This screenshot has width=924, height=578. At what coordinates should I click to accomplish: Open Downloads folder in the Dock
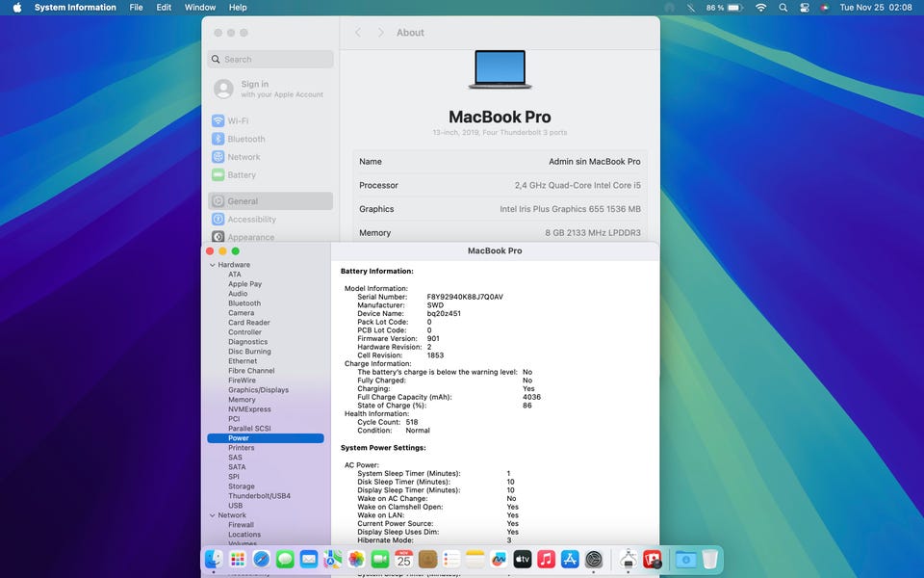[x=686, y=559]
